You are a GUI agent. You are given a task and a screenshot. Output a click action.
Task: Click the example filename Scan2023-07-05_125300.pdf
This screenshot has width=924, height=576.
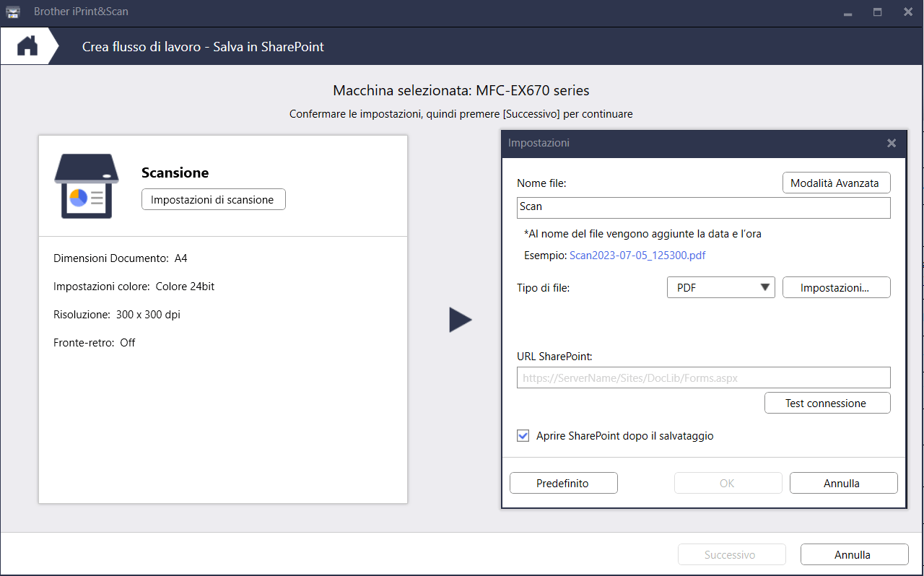637,256
